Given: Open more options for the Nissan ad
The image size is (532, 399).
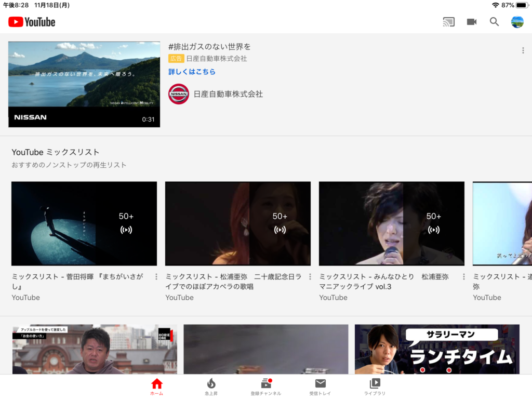Looking at the screenshot, I should pos(523,50).
